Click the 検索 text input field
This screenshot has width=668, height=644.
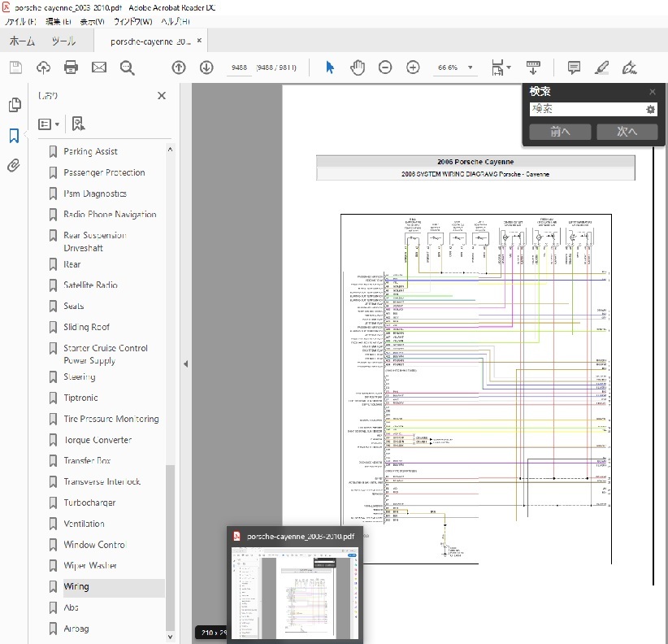tap(588, 109)
